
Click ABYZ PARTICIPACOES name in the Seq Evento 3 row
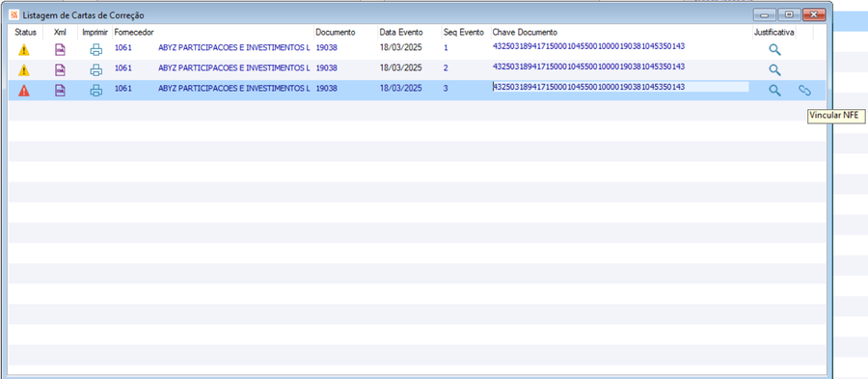pyautogui.click(x=234, y=88)
